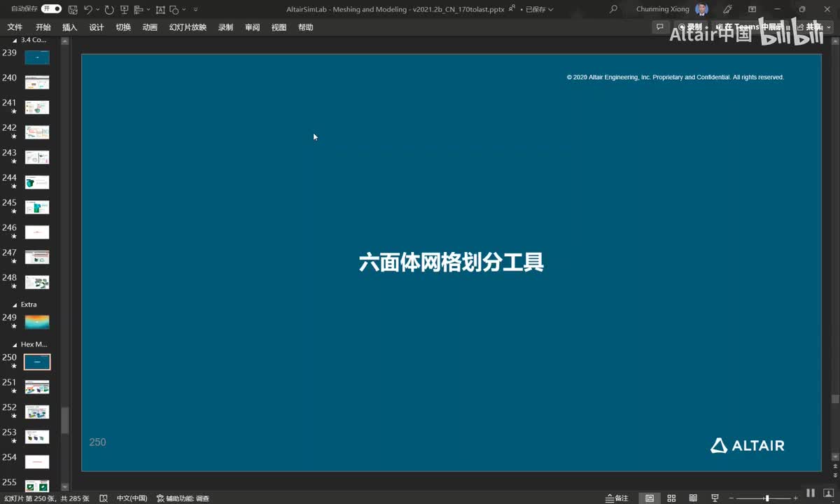Click the zoom in plus button
This screenshot has width=840, height=504.
[795, 498]
